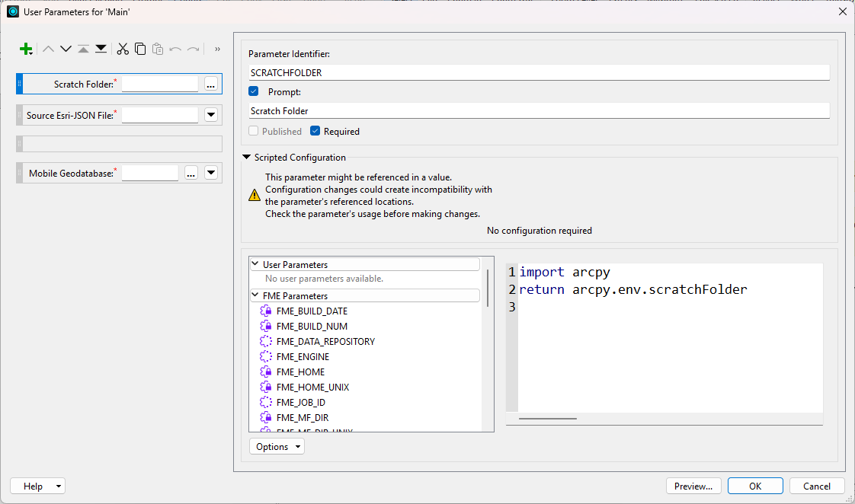Select FME_BUILD_NUM parameter
The height and width of the screenshot is (504, 855).
click(x=312, y=327)
